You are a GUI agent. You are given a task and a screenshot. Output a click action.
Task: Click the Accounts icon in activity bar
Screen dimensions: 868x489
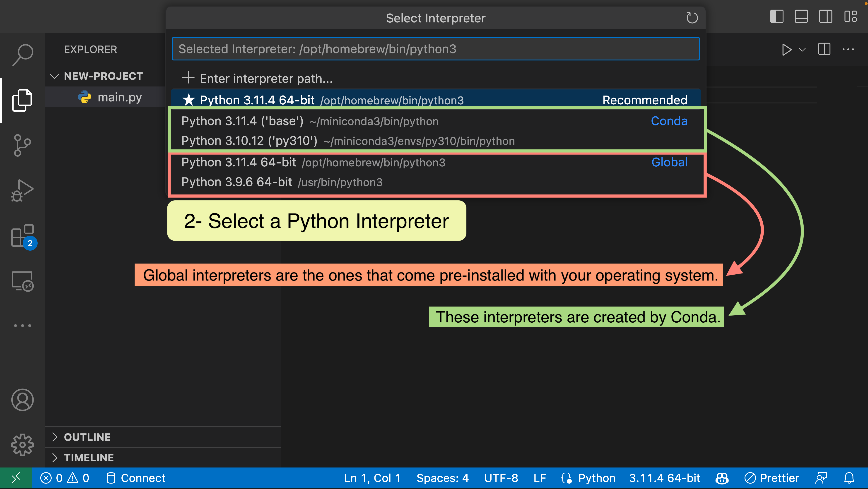(x=23, y=400)
